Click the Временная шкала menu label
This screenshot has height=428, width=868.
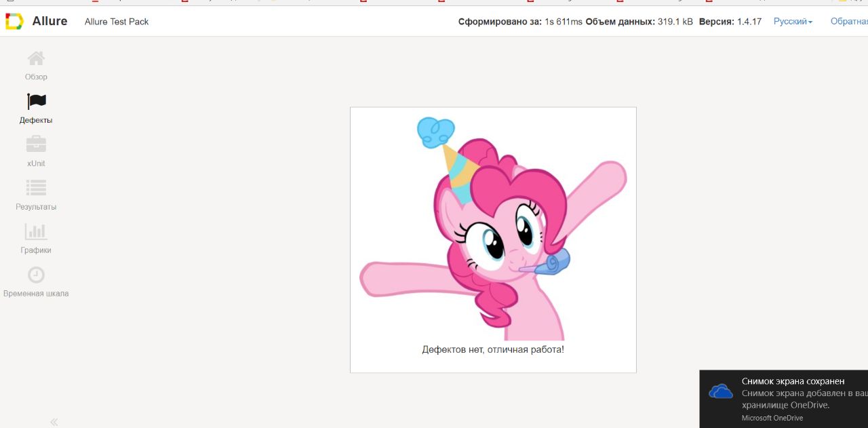(x=36, y=294)
